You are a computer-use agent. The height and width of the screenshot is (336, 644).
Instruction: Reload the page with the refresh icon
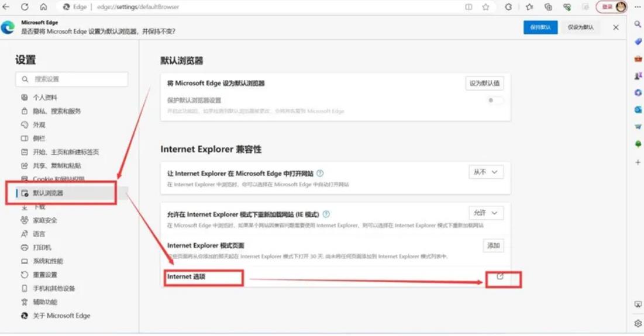[25, 7]
